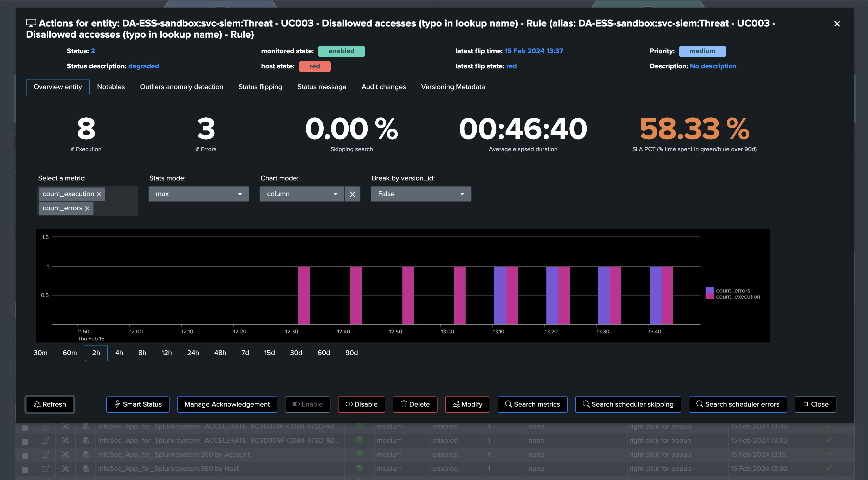
Task: Open the Versioning Metadata tab
Action: (453, 87)
